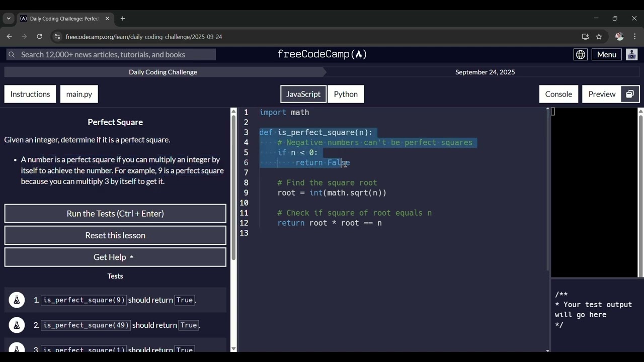
Task: Open the user profile avatar icon
Action: coord(632,54)
